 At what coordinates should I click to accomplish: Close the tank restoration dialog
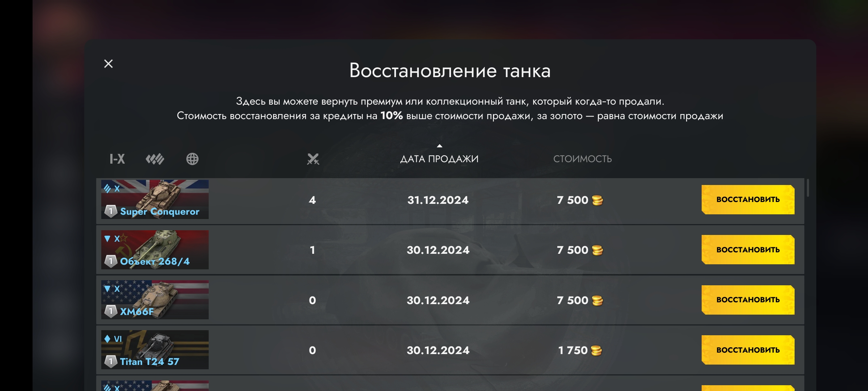(109, 64)
